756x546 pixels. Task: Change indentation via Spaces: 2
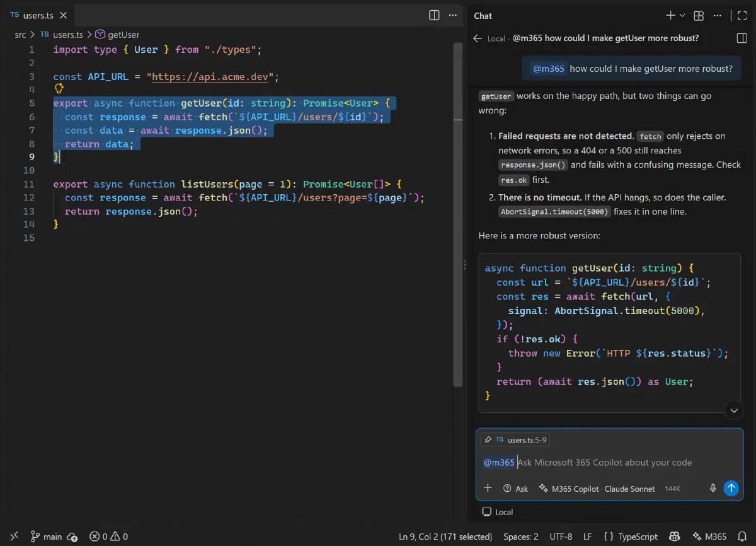pyautogui.click(x=521, y=537)
